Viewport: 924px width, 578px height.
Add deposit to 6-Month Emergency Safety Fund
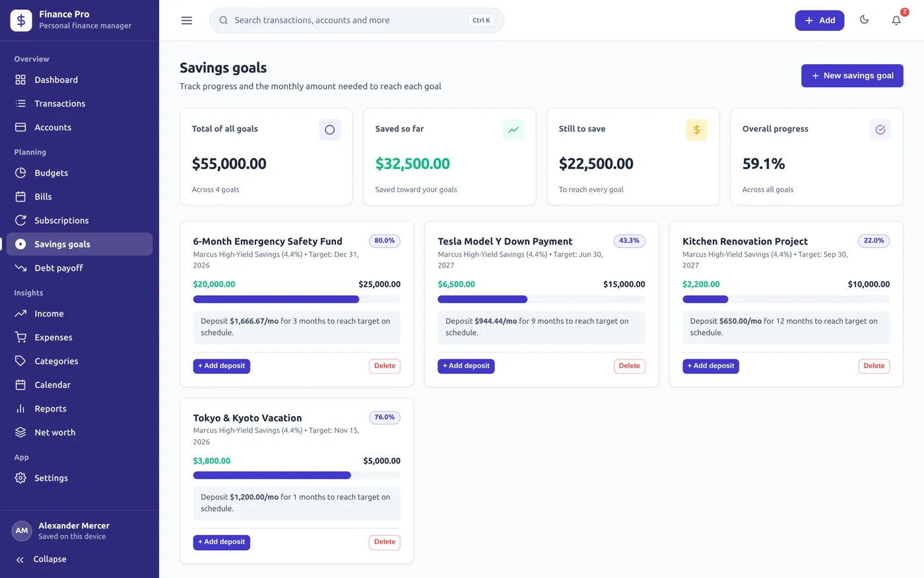point(222,366)
